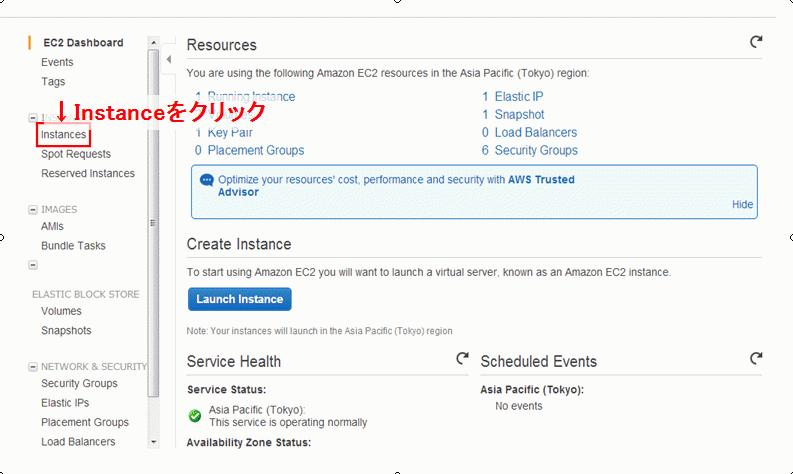Viewport: 793px width, 474px height.
Task: Open Bundle Tasks in the sidebar
Action: pos(73,246)
